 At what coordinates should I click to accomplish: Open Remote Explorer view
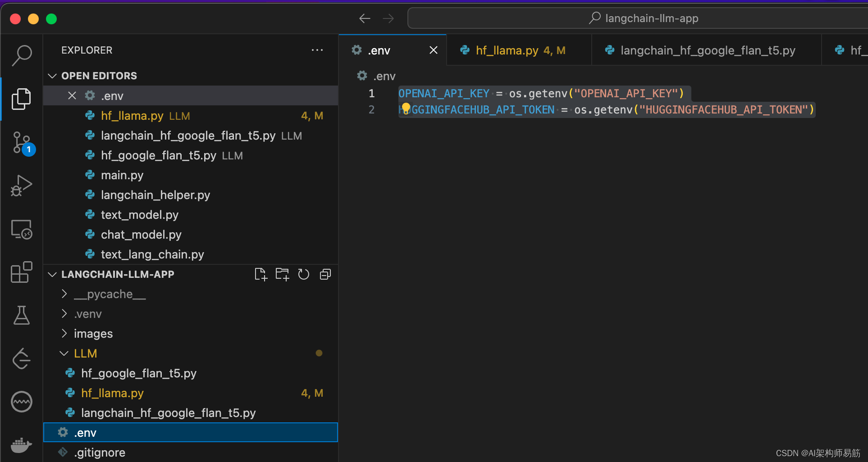(x=22, y=229)
